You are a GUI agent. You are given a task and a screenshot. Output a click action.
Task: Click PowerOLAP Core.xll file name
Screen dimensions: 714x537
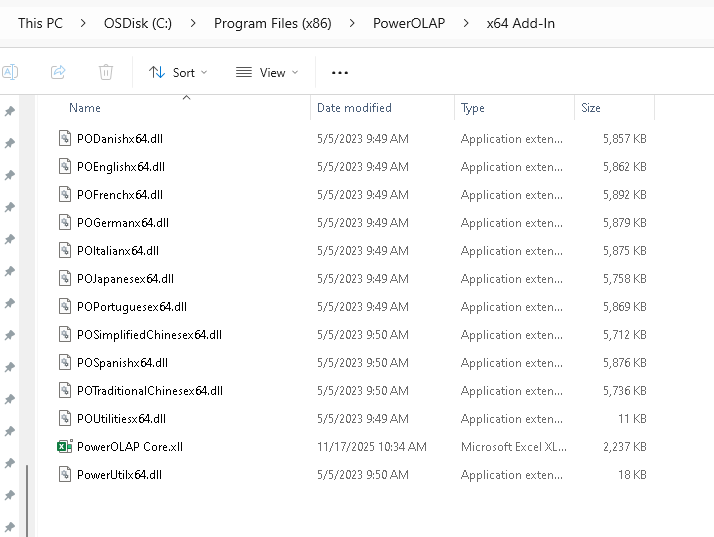(130, 447)
